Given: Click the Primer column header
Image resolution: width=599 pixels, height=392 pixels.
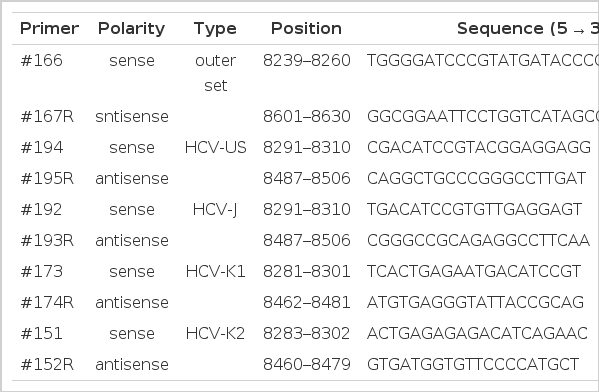Looking at the screenshot, I should [49, 29].
